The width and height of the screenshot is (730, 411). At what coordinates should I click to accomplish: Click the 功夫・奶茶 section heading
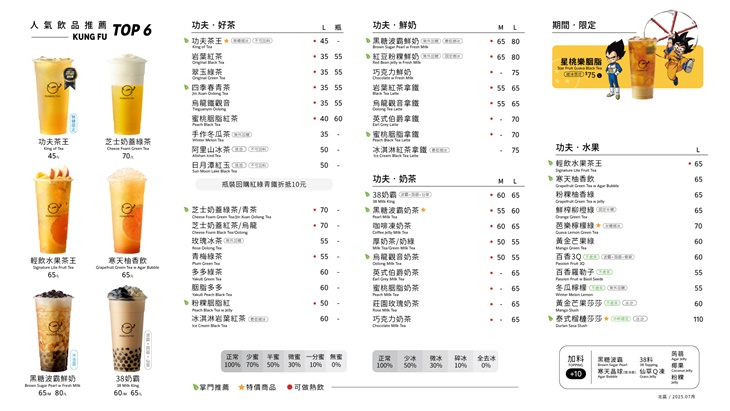(394, 179)
